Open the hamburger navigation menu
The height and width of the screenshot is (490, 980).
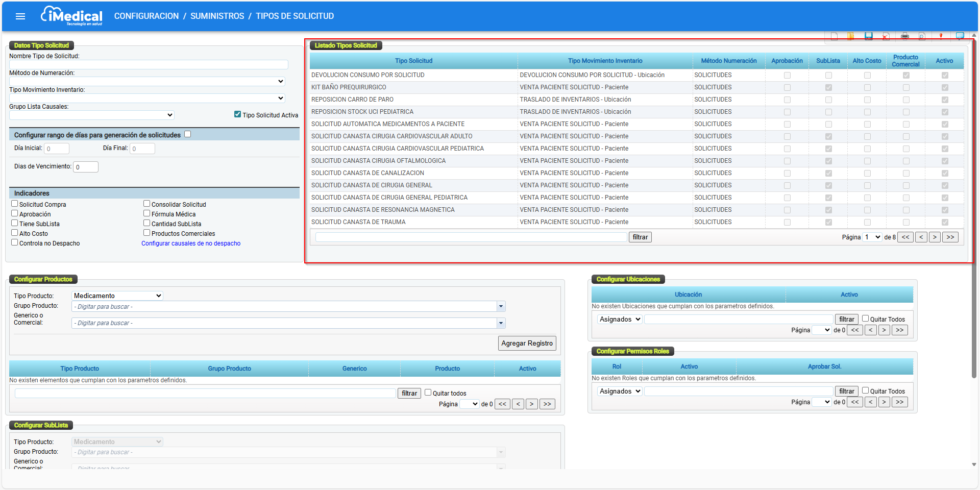coord(20,16)
